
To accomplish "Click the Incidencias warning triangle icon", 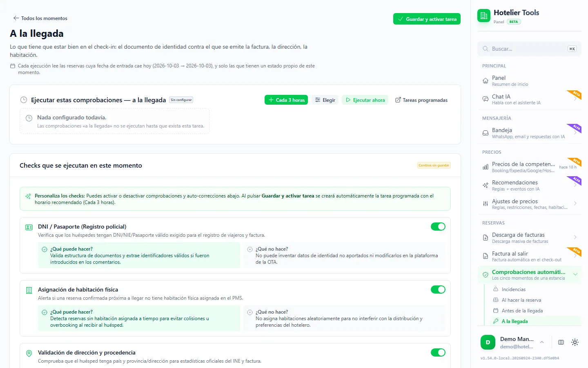I will tap(496, 289).
